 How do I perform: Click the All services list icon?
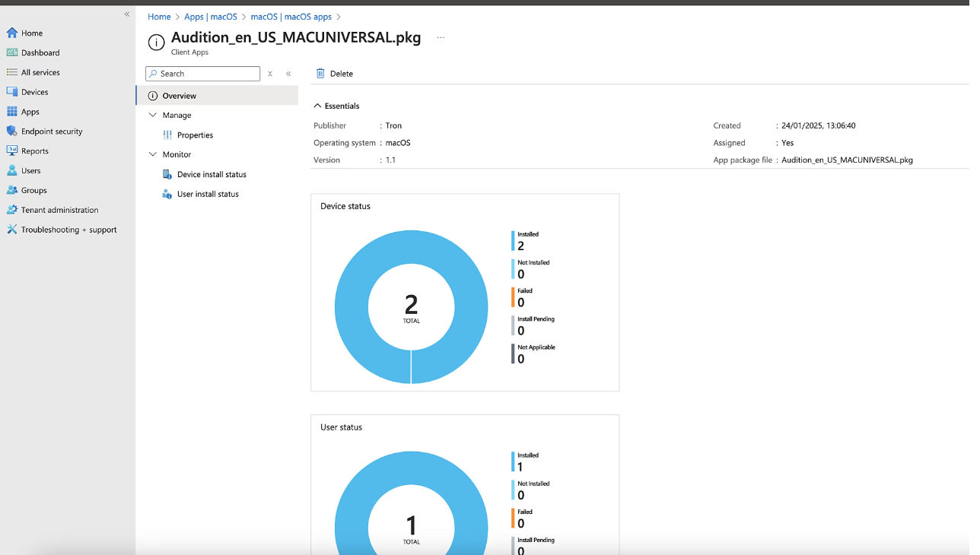[x=11, y=72]
